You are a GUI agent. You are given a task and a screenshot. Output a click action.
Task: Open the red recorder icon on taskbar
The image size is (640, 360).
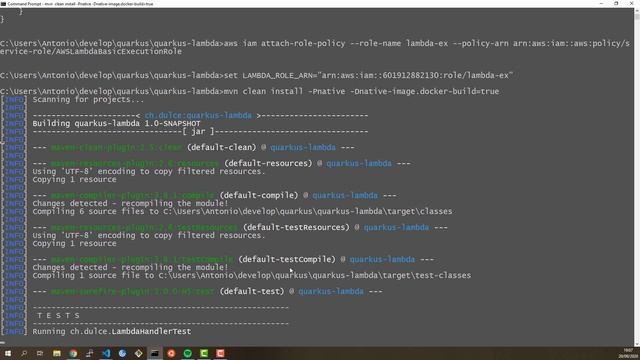[220, 353]
